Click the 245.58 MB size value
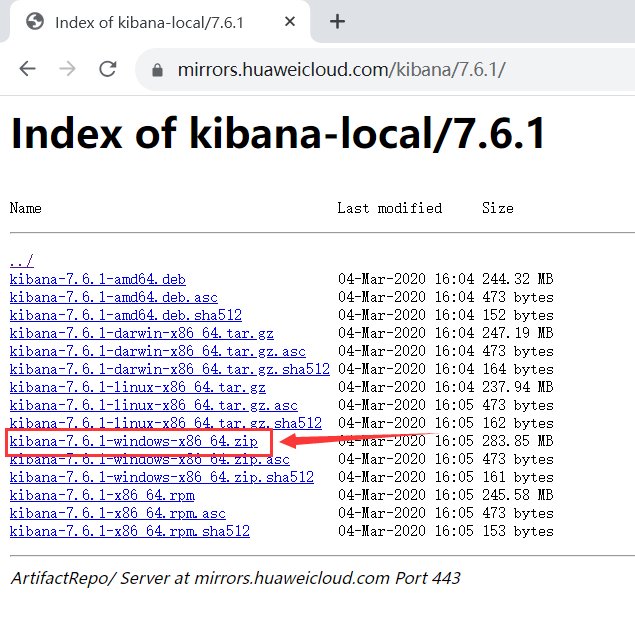635x625 pixels. pyautogui.click(x=518, y=495)
